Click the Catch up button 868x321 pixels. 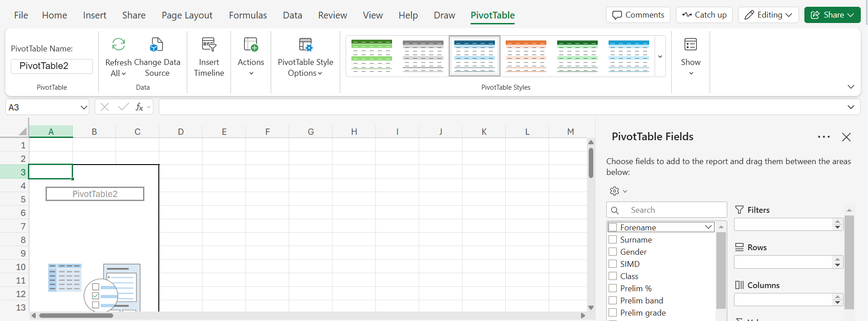click(704, 15)
